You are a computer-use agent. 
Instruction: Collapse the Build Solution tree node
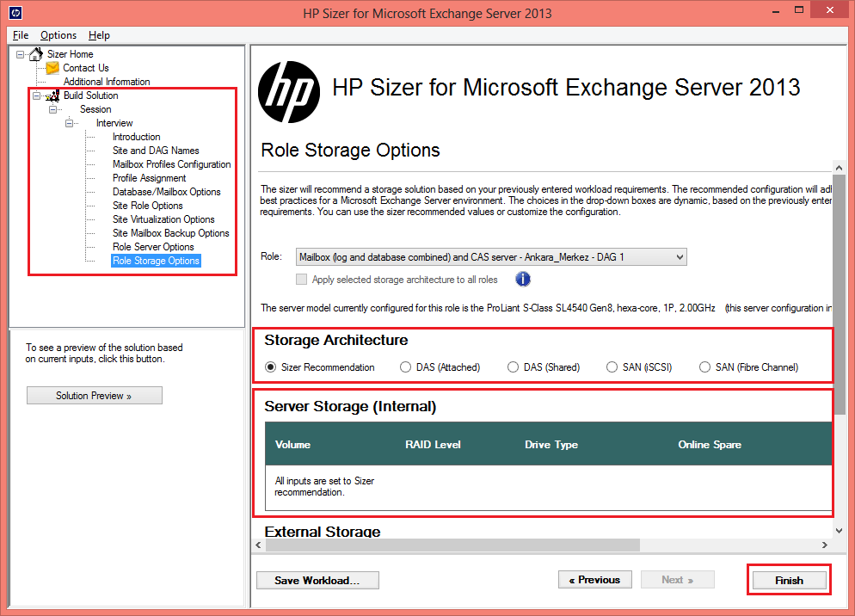36,95
